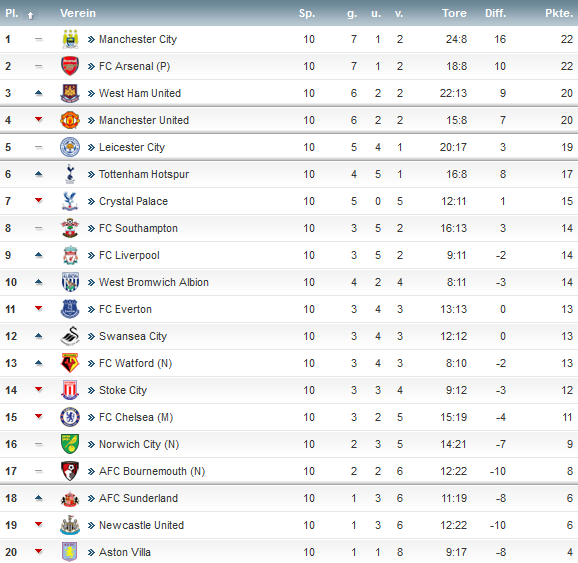Click the FC Arsenal club crest
Screen dimensions: 578x563
pos(70,66)
